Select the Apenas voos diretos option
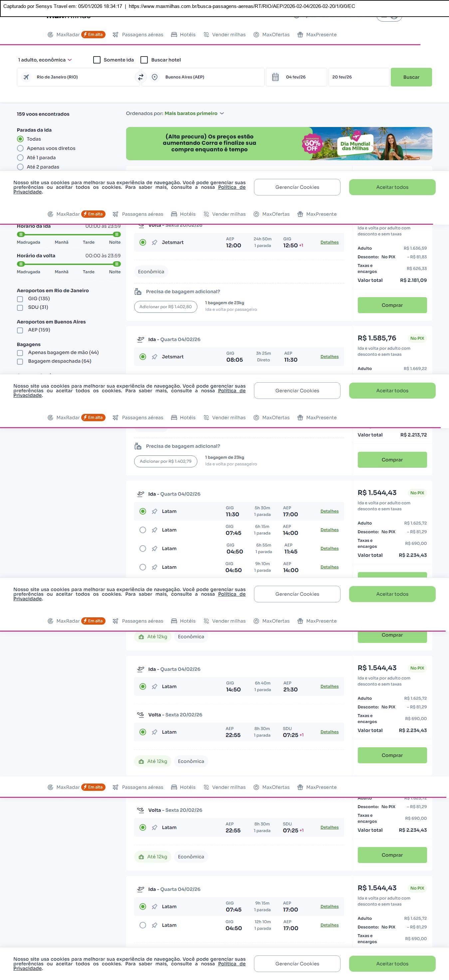Viewport: 449px width, 980px height. tap(20, 148)
